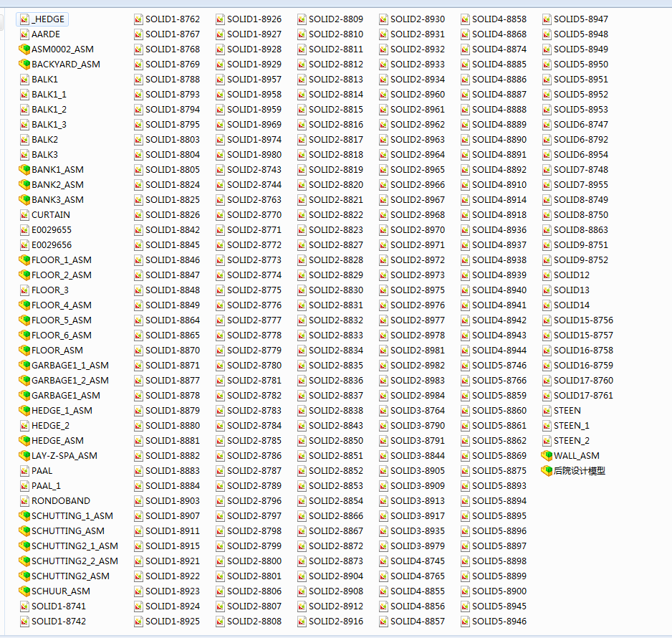Select the SOLID5-8947 part icon
This screenshot has height=638, width=672.
[x=547, y=19]
